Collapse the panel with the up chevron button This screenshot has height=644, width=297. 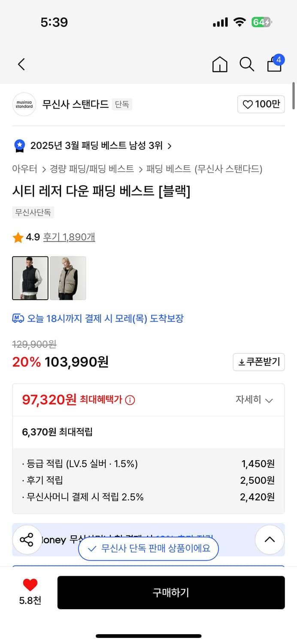click(270, 540)
